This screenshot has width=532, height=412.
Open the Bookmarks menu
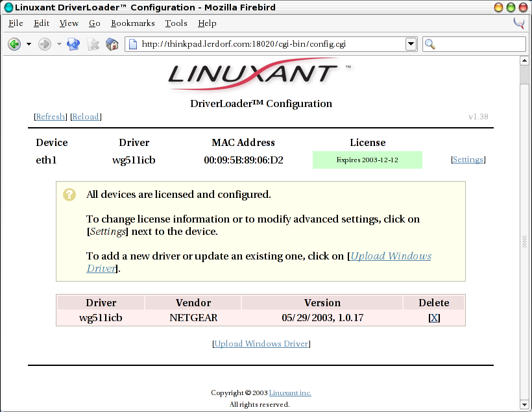pyautogui.click(x=132, y=23)
